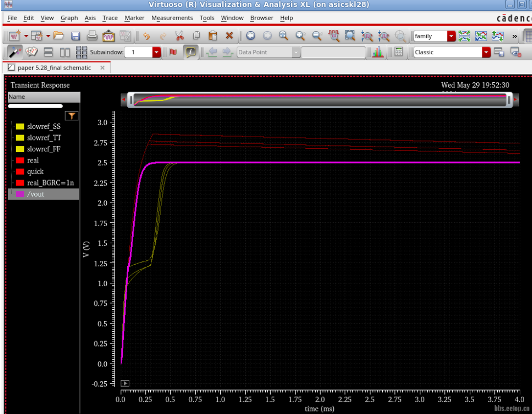Fit the graph to window
The height and width of the screenshot is (414, 532).
(x=284, y=35)
